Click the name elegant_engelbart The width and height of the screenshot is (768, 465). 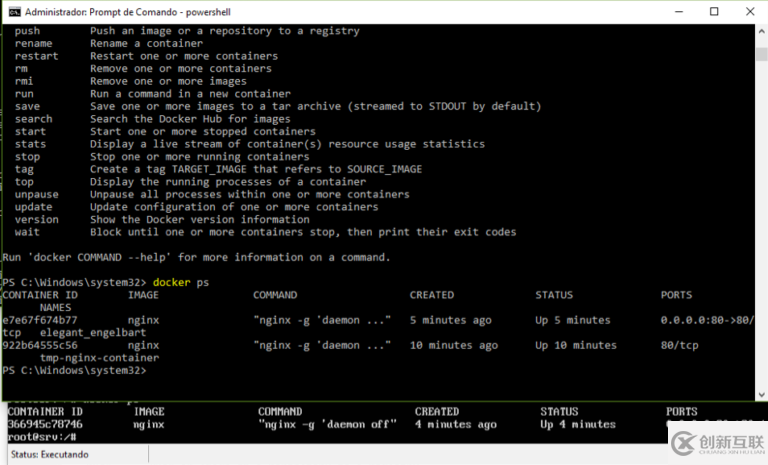pyautogui.click(x=93, y=333)
